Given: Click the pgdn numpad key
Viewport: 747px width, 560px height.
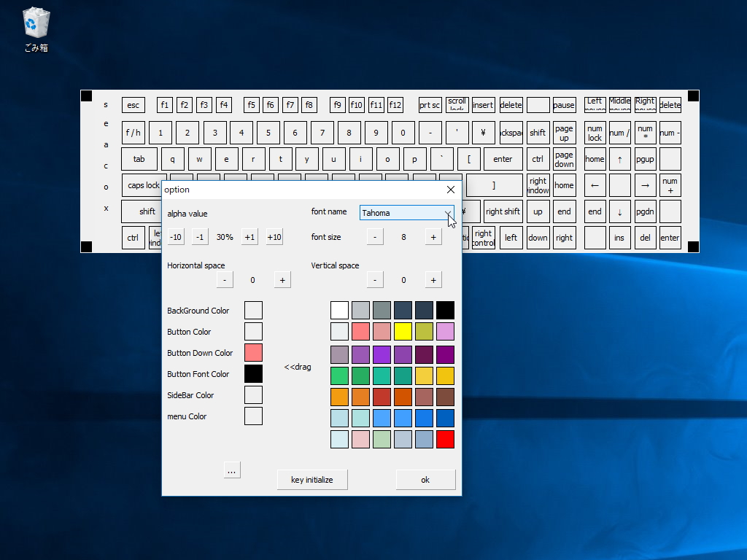Looking at the screenshot, I should (645, 211).
